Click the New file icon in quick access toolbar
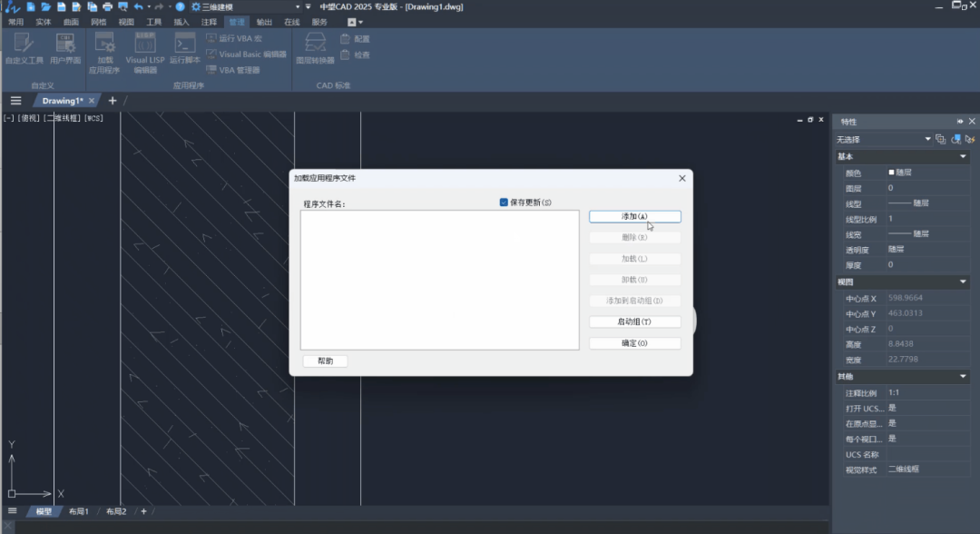 tap(31, 7)
